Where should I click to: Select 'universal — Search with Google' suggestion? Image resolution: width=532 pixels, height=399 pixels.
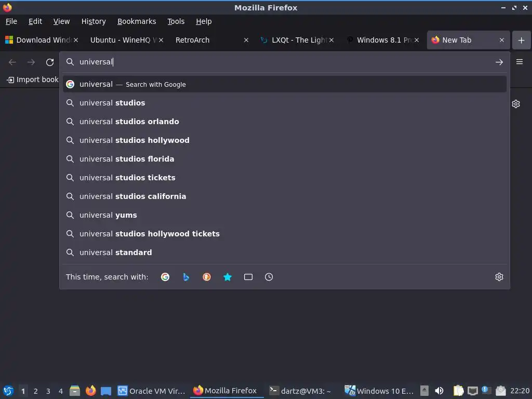tap(285, 84)
